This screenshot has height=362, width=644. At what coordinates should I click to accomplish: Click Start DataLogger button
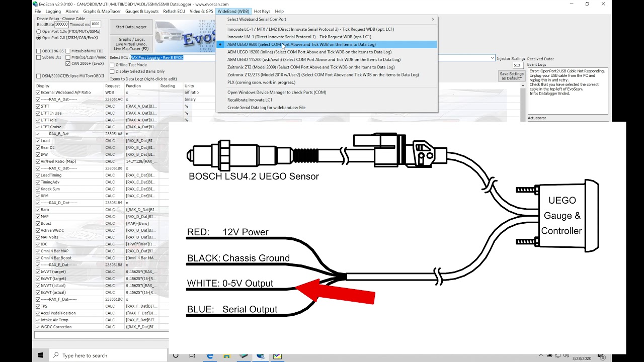[131, 27]
